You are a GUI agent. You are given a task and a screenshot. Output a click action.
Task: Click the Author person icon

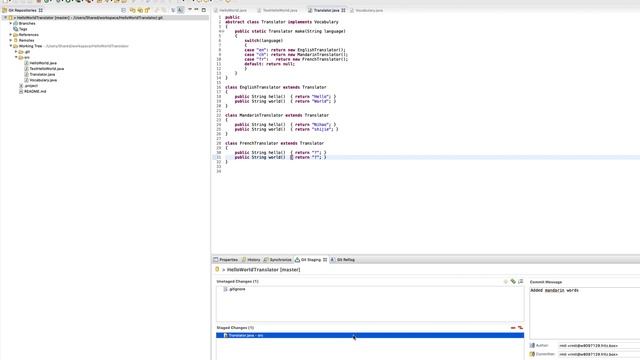pos(532,346)
